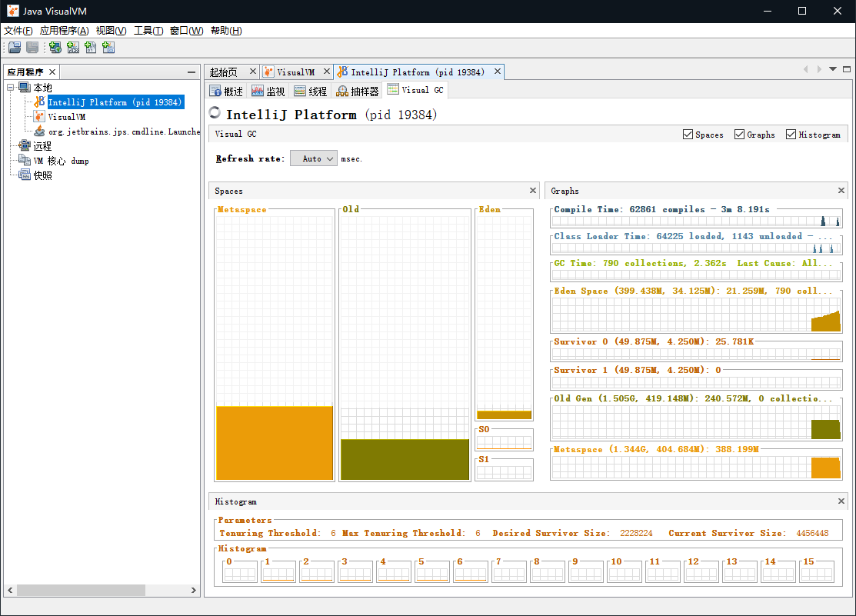Click applications panel scroll left arrow
The image size is (856, 616).
click(10, 590)
